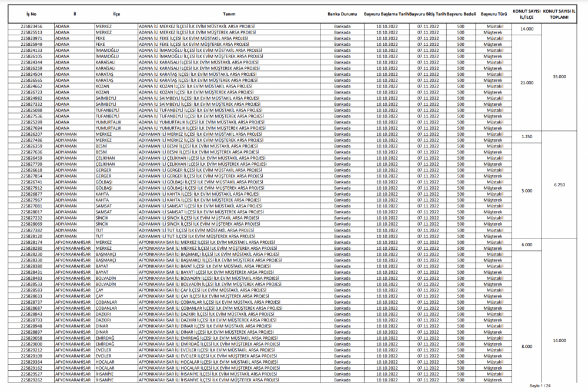Click "ADIYAMAN İLİ KAHTA İLÇESİ İLK EVİM MÜSTAKİL ARSA PROJESİ"
The width and height of the screenshot is (588, 392).
(199, 194)
